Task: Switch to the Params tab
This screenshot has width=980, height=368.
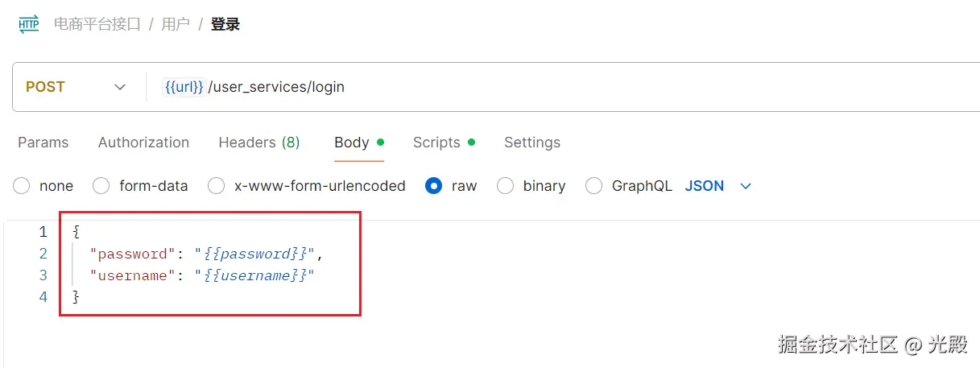Action: pyautogui.click(x=43, y=143)
